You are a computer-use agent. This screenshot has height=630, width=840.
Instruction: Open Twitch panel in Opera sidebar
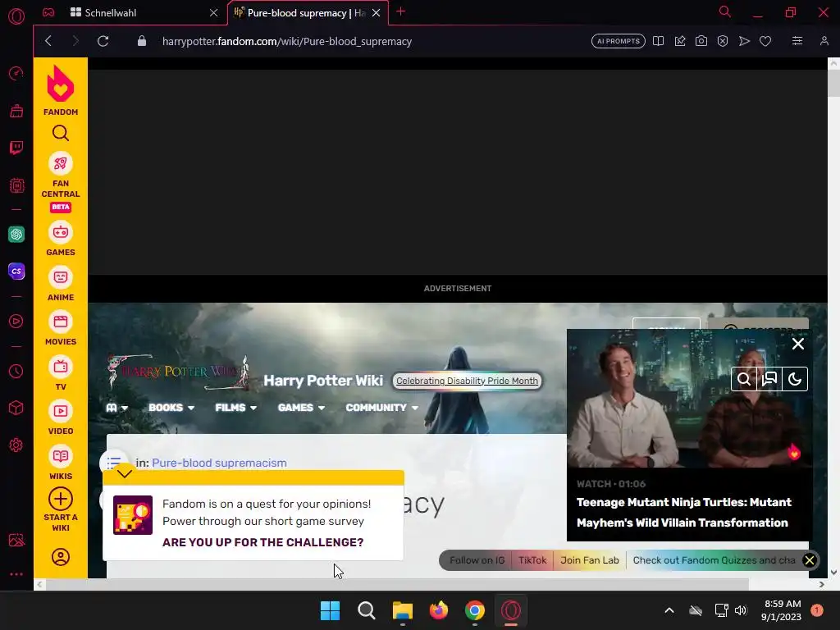(16, 148)
